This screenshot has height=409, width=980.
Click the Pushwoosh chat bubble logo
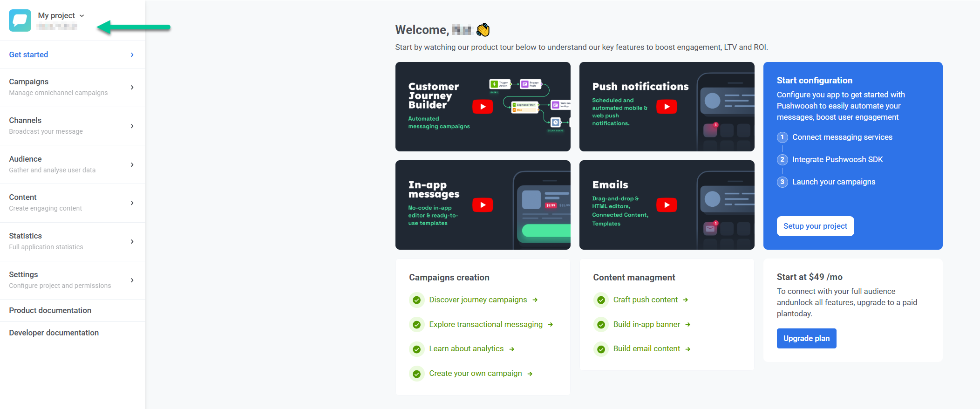click(x=20, y=20)
